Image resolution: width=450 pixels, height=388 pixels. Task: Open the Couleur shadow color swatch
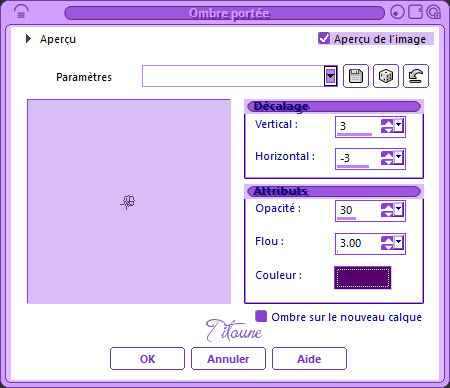[363, 277]
